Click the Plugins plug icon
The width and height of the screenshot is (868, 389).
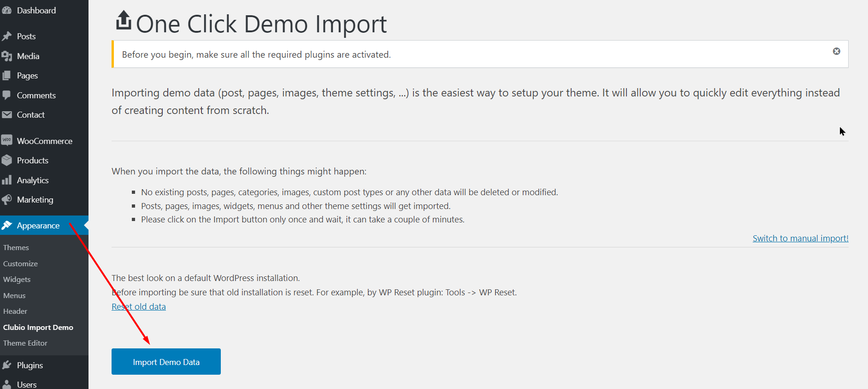pyautogui.click(x=7, y=365)
